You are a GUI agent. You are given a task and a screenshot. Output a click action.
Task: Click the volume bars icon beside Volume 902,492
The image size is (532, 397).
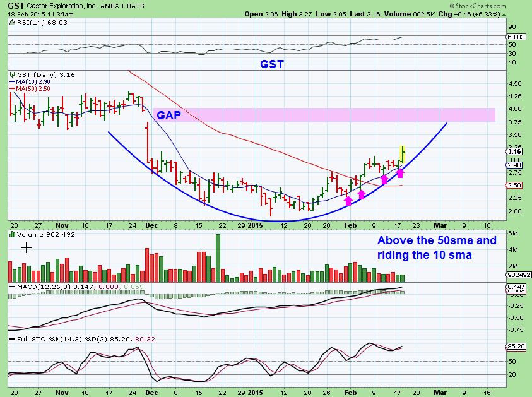(13, 234)
